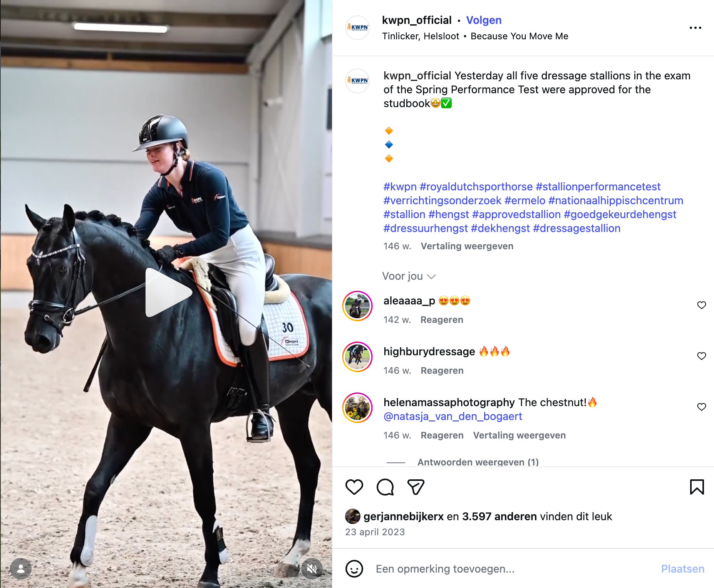
Task: Expand Antwoorden weergeven (1) replies
Action: [x=478, y=462]
